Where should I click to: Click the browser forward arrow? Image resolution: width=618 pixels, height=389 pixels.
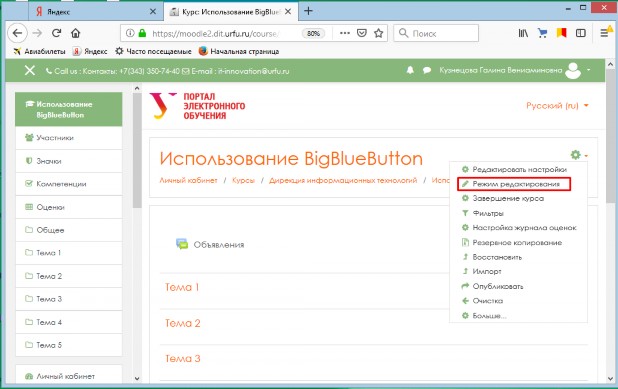[x=37, y=33]
